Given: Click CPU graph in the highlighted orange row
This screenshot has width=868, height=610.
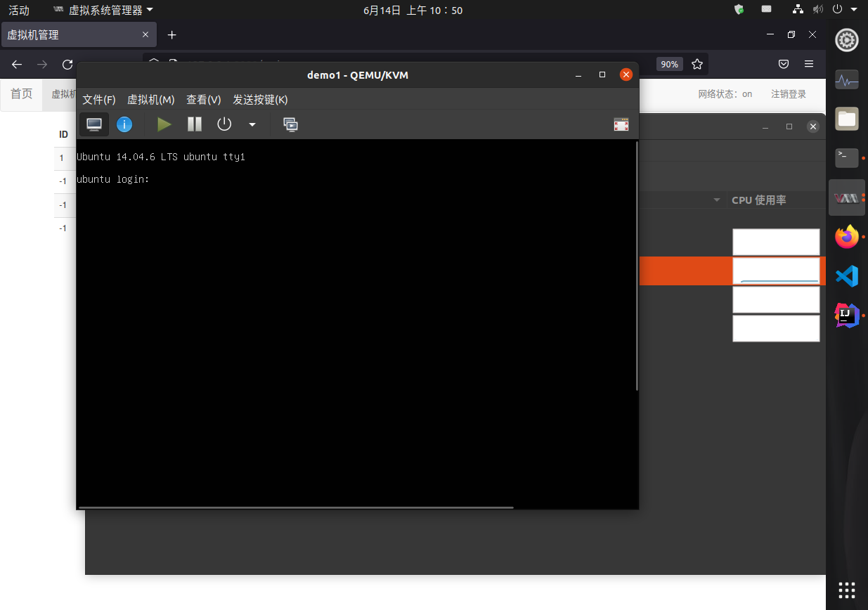Looking at the screenshot, I should (x=776, y=271).
